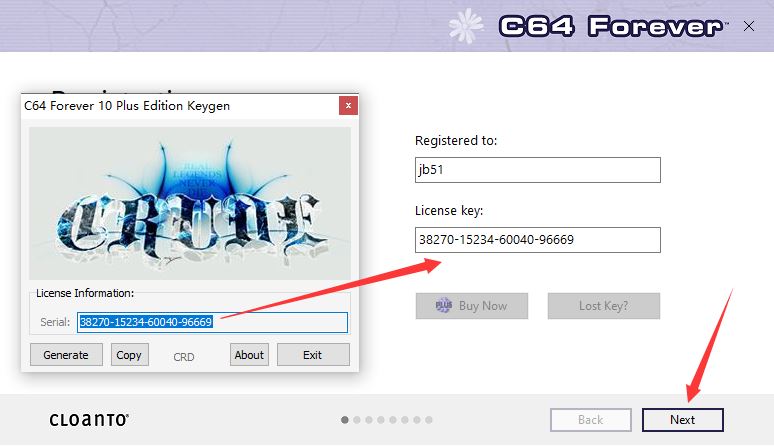Click the Lost Key? button

pos(604,306)
